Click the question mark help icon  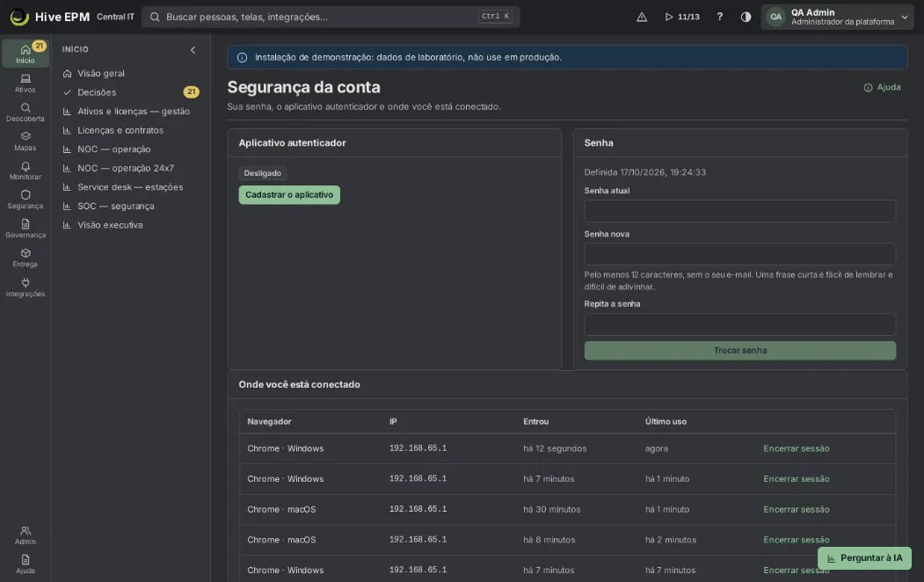[719, 17]
